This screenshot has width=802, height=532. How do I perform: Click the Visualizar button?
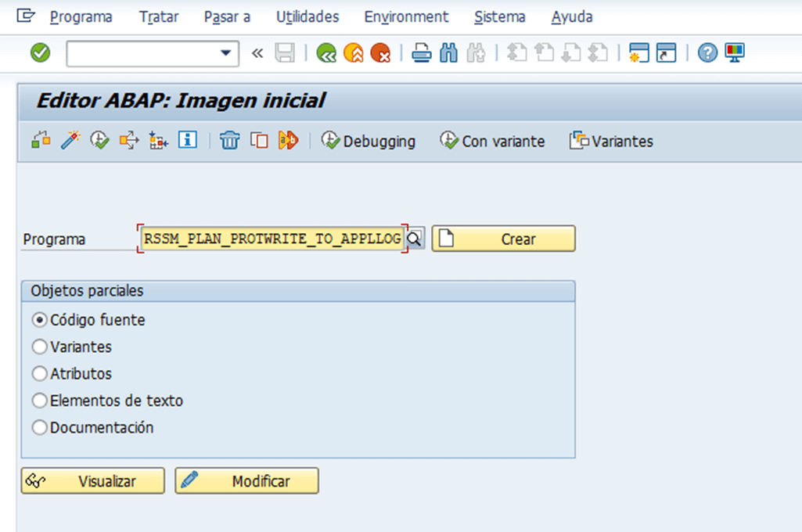[x=92, y=481]
